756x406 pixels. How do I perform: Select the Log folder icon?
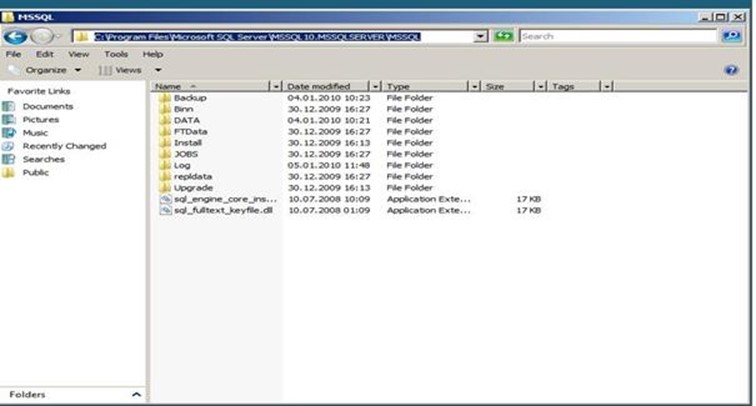click(x=165, y=165)
